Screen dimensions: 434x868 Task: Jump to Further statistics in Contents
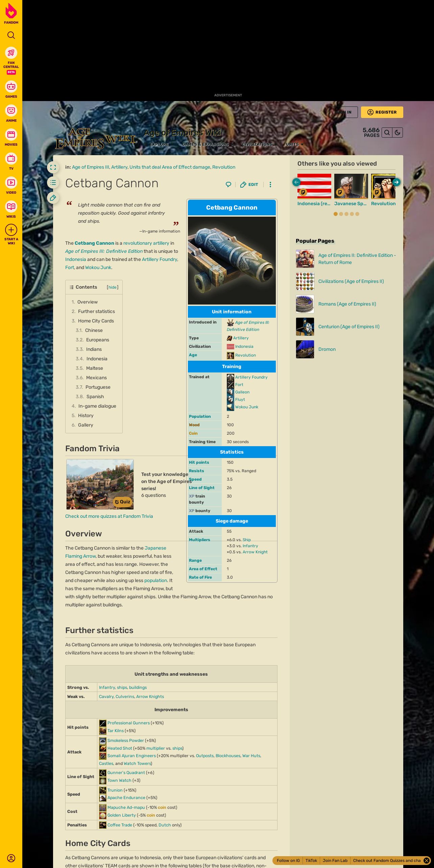[x=96, y=311]
